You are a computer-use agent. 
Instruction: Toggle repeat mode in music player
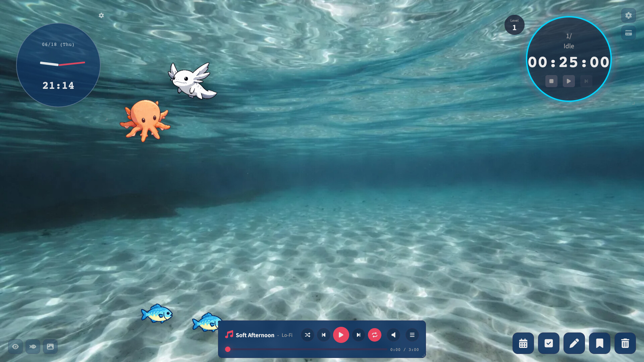click(x=375, y=335)
